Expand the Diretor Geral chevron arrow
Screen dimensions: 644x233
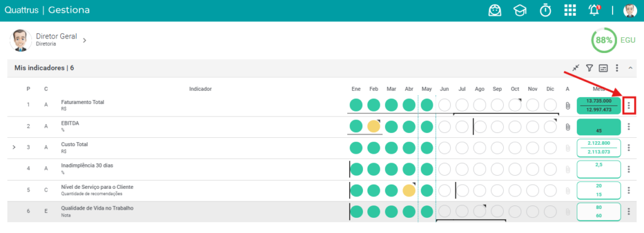tap(84, 40)
